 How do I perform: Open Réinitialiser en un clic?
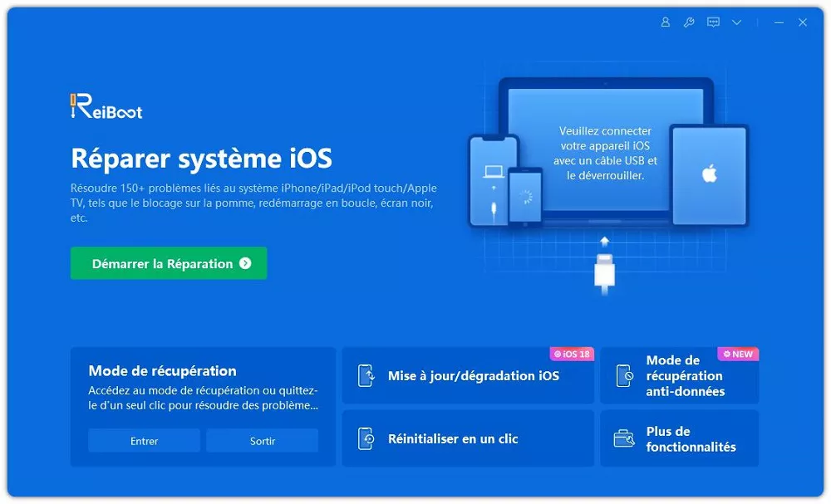pyautogui.click(x=468, y=438)
